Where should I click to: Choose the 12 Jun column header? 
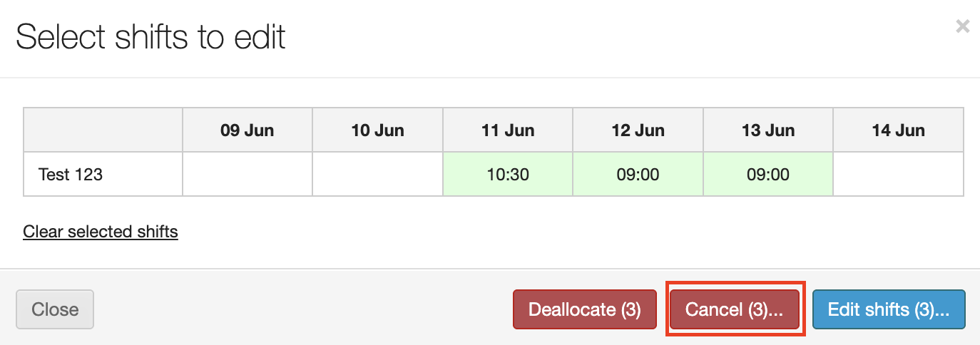click(638, 130)
